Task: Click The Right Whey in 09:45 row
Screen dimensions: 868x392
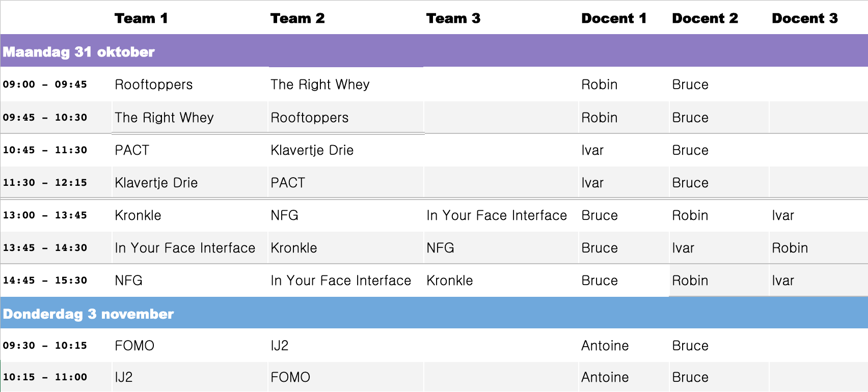Action: (164, 118)
